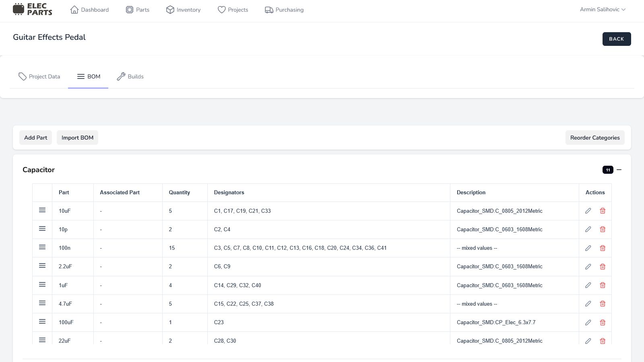
Task: Select the BOM tab
Action: click(89, 76)
